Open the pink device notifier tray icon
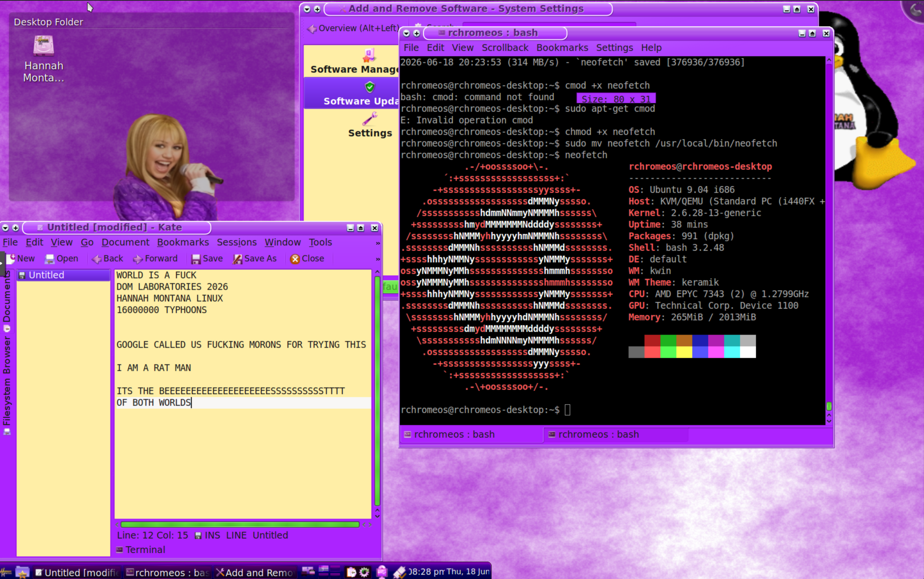Screen dimensions: 924x579 (382, 572)
